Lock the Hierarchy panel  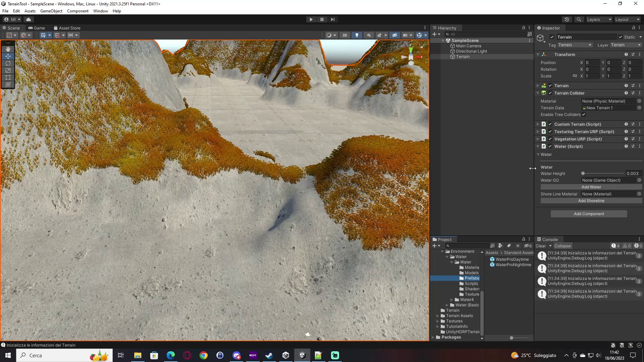(523, 28)
